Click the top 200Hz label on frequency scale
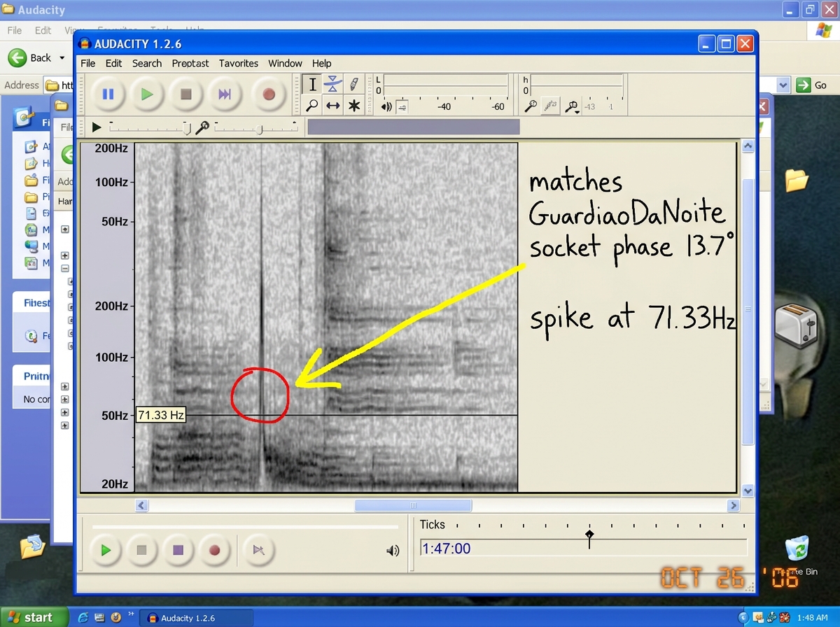840x627 pixels. tap(112, 148)
